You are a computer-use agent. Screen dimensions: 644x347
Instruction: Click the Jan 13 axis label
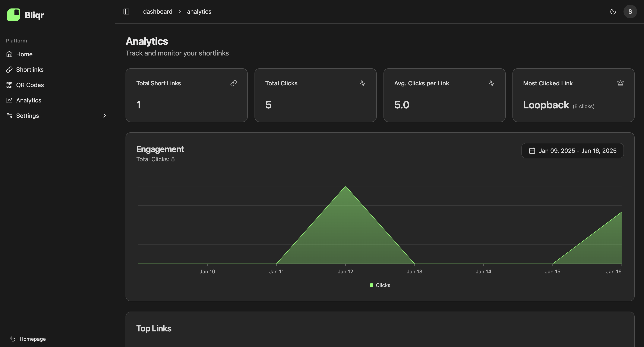coord(414,271)
